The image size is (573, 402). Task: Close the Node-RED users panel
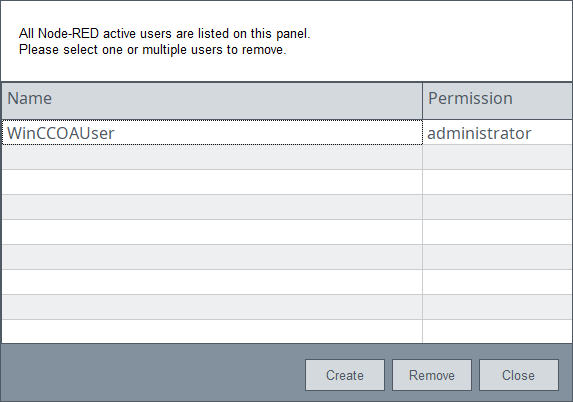click(519, 375)
